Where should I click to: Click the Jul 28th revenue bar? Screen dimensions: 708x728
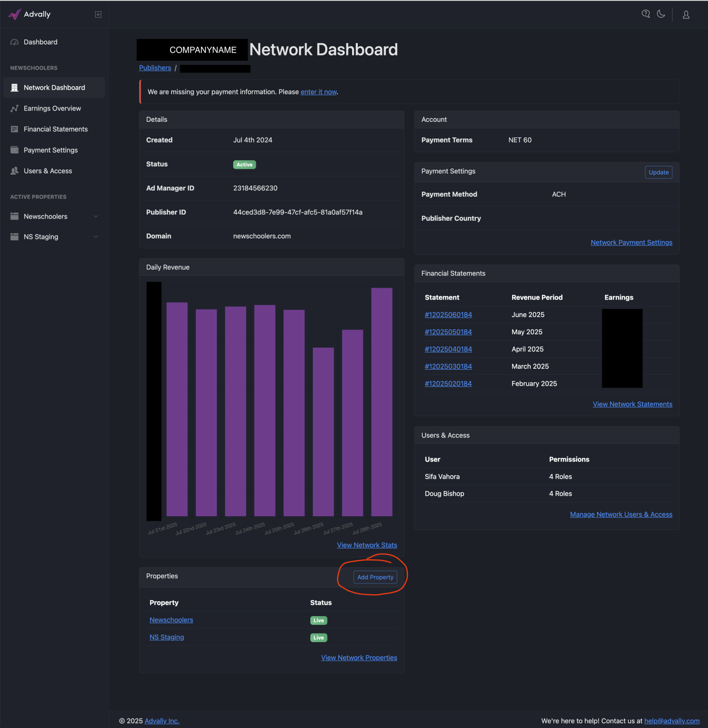(x=382, y=402)
